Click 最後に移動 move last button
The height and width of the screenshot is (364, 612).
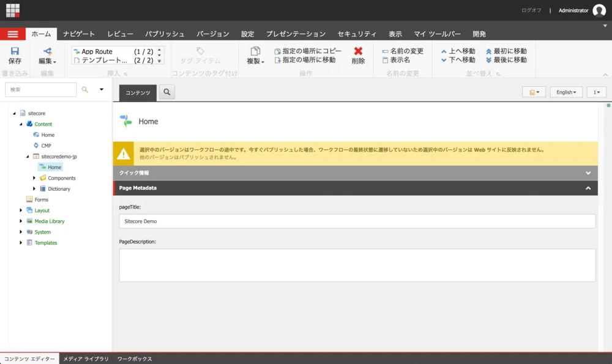coord(506,60)
